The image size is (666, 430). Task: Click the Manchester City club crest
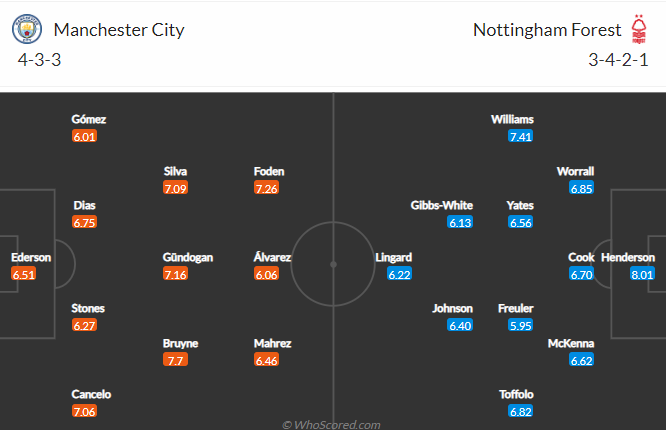coord(27,29)
